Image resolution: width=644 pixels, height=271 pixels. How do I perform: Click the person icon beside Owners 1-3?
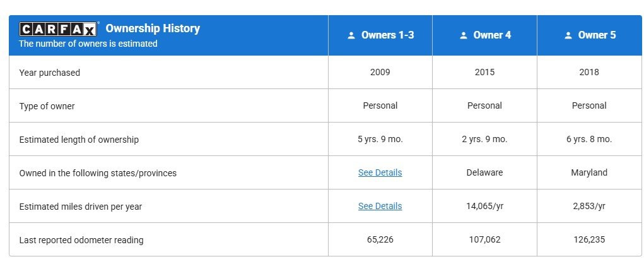(351, 36)
